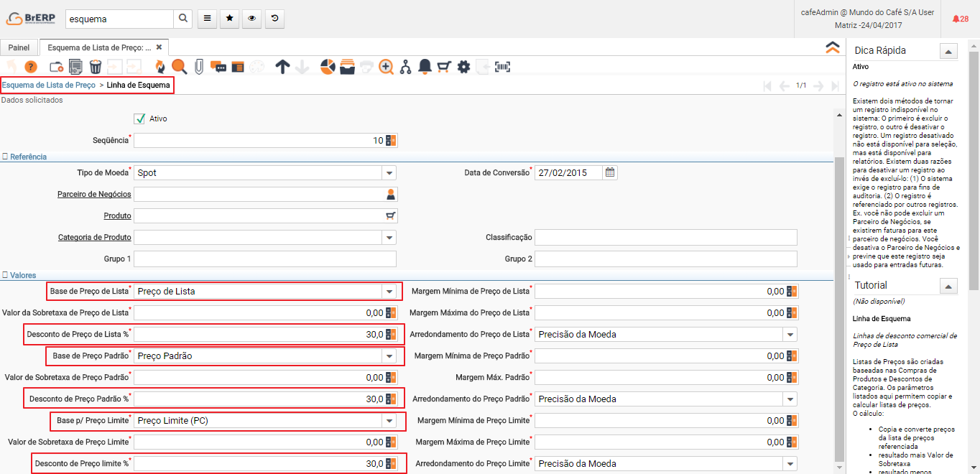Click the Parceiro de Negócios label link
The image size is (980, 474).
pyautogui.click(x=94, y=195)
